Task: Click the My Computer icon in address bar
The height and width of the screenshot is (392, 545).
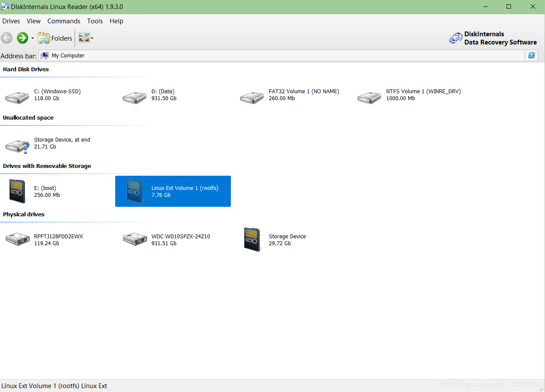Action: (x=44, y=55)
